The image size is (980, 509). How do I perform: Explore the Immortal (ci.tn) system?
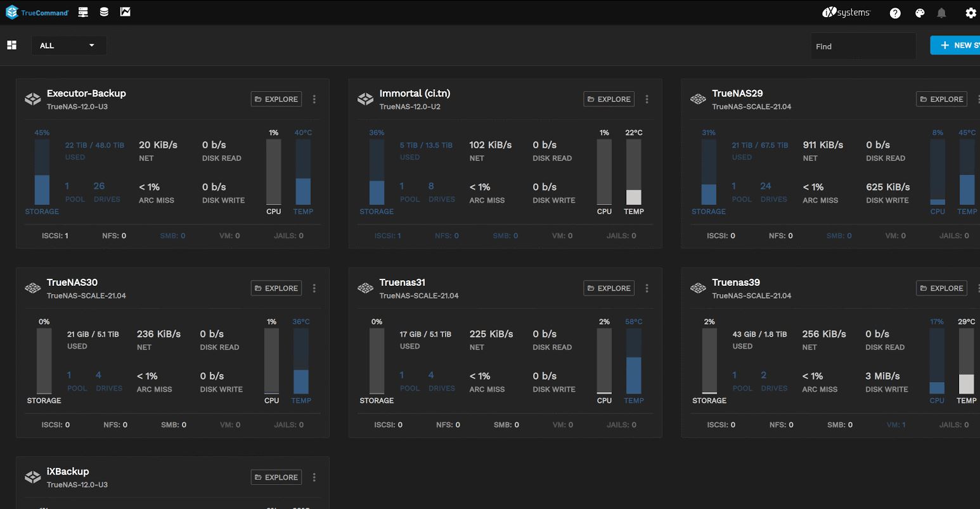coord(609,99)
